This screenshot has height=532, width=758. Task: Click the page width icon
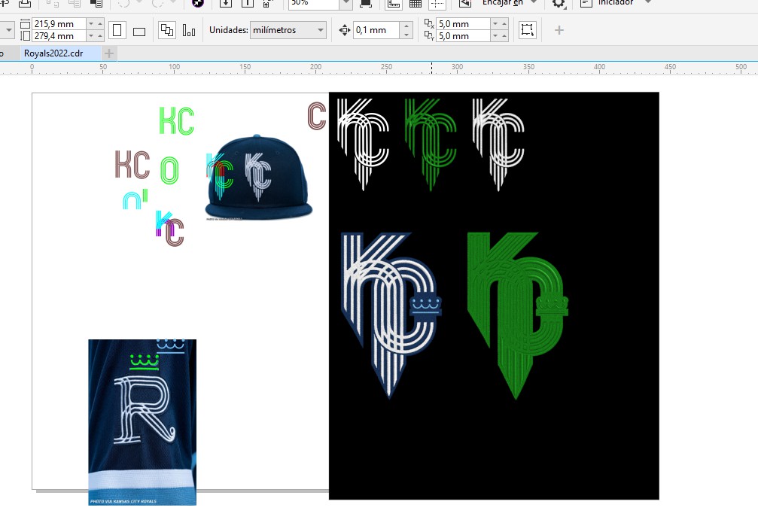25,23
